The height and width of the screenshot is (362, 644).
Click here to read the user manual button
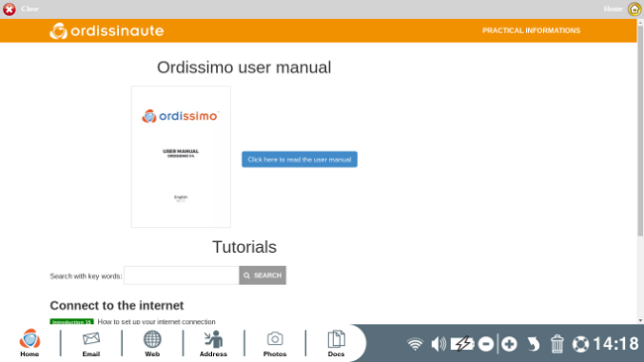pyautogui.click(x=299, y=160)
